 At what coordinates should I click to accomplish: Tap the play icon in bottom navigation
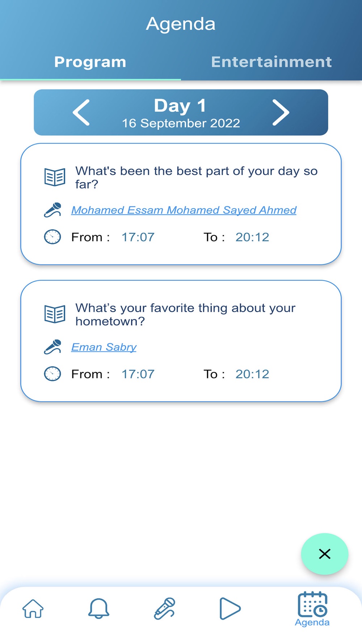(x=230, y=609)
